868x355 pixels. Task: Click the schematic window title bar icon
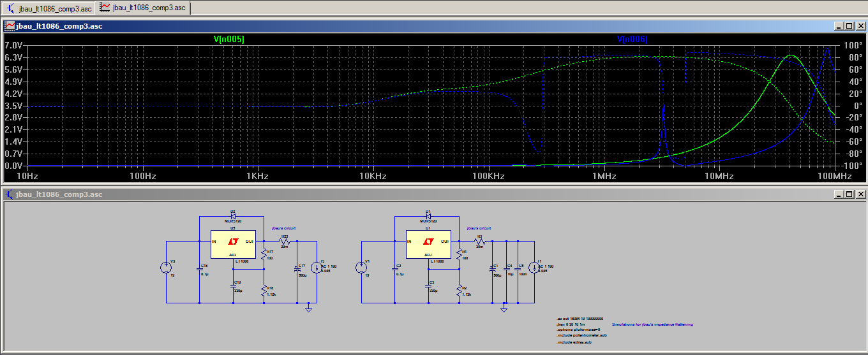click(x=10, y=194)
